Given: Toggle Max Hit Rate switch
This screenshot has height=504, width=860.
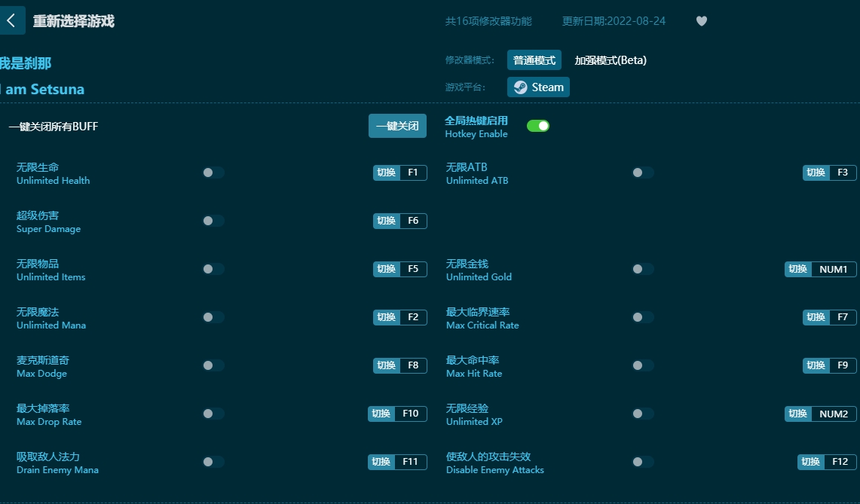Looking at the screenshot, I should pos(643,366).
